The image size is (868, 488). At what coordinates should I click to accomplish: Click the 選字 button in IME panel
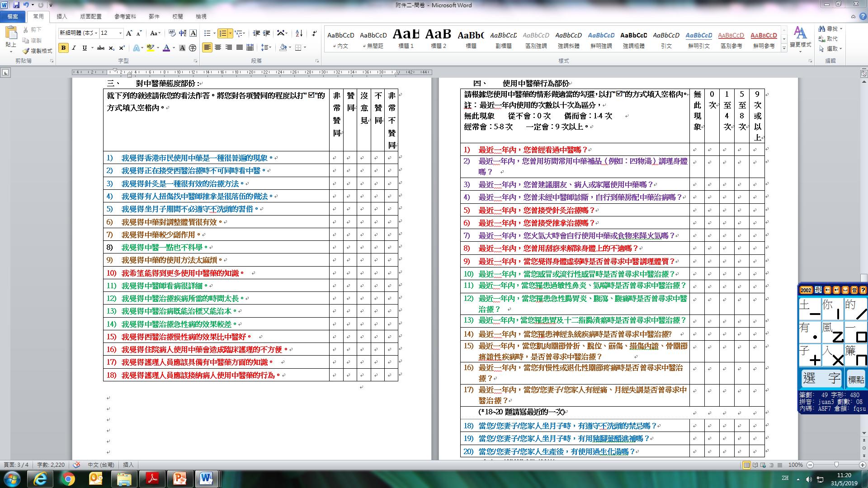821,379
